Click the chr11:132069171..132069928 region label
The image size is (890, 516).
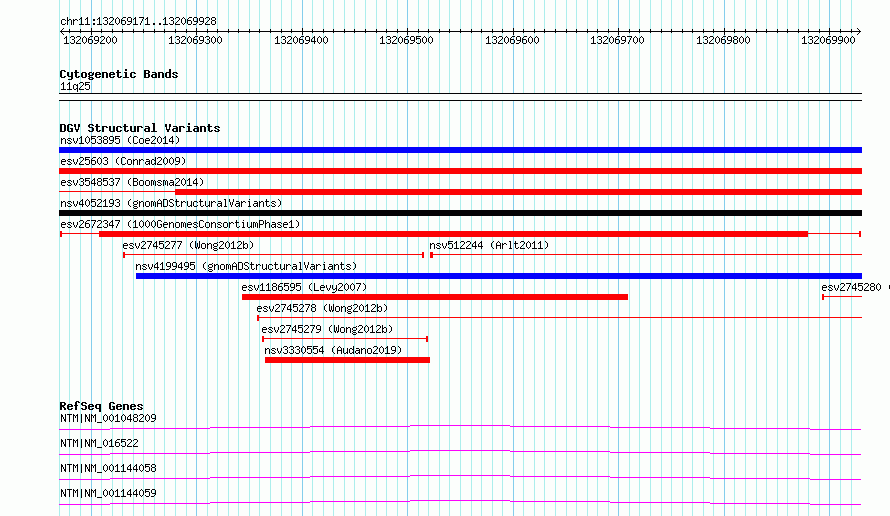click(x=138, y=21)
